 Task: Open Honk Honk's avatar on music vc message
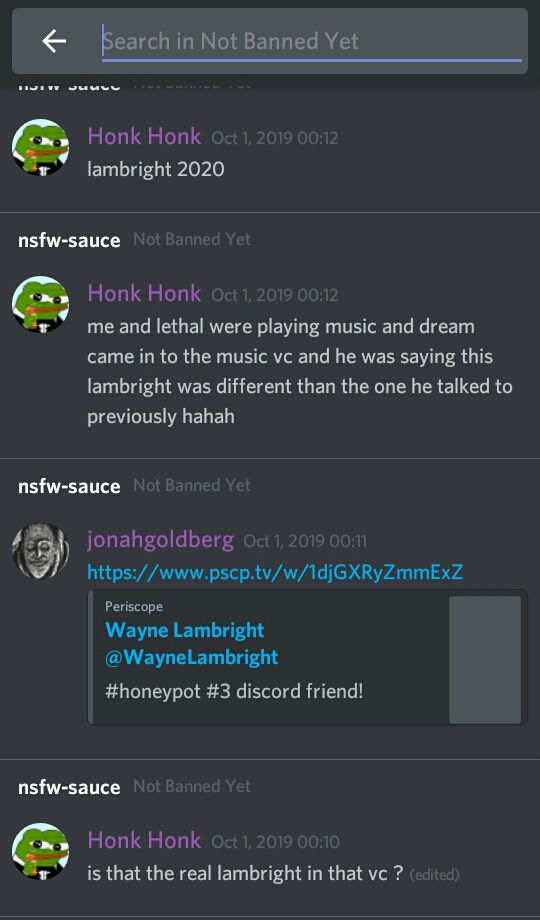coord(40,304)
